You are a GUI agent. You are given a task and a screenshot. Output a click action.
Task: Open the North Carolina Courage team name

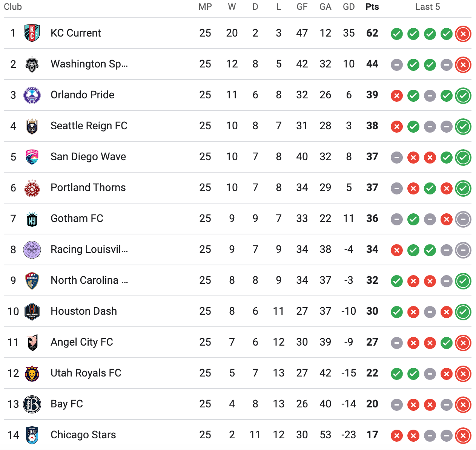[x=89, y=280]
